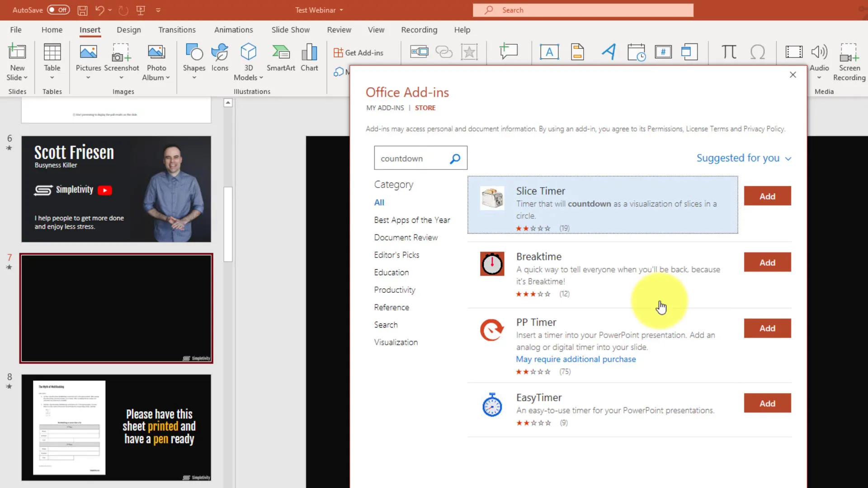Screen dimensions: 868x488
Task: Switch to the Recording tab
Action: [x=419, y=30]
